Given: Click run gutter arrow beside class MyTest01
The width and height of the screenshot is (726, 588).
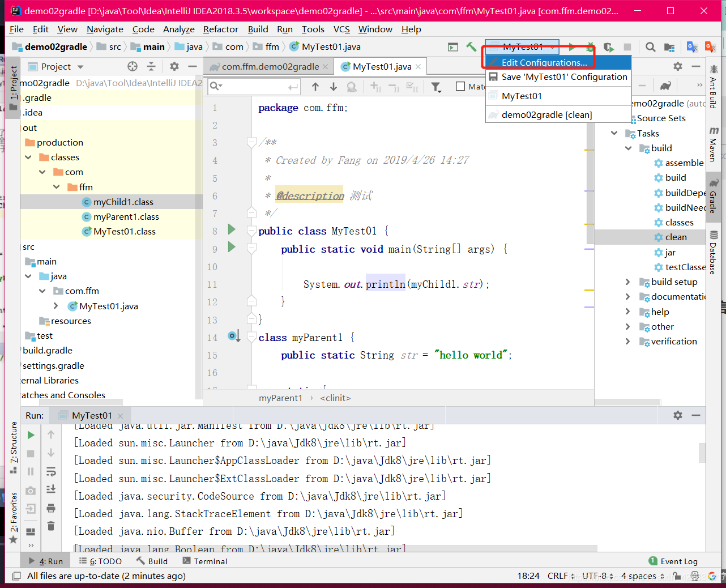Looking at the screenshot, I should pos(232,229).
